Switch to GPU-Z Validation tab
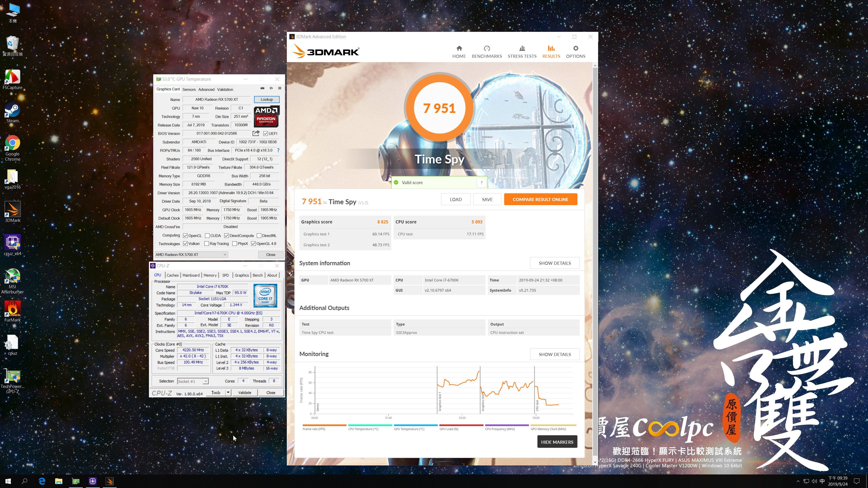This screenshot has width=868, height=488. click(225, 89)
